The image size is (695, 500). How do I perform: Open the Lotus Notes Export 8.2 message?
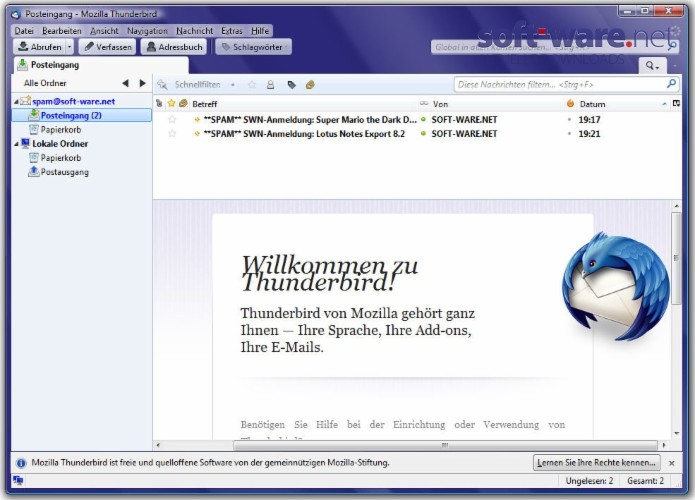(304, 134)
